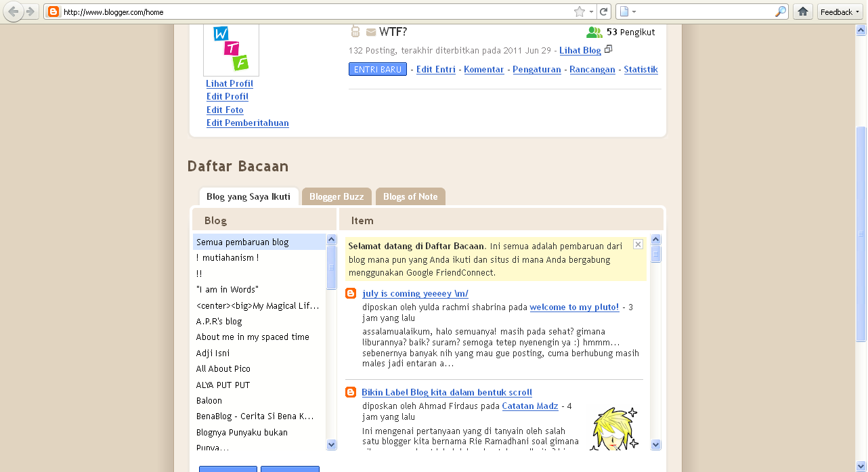Click Blogger icon beside Bikin Label post
This screenshot has width=868, height=472.
pyautogui.click(x=351, y=392)
